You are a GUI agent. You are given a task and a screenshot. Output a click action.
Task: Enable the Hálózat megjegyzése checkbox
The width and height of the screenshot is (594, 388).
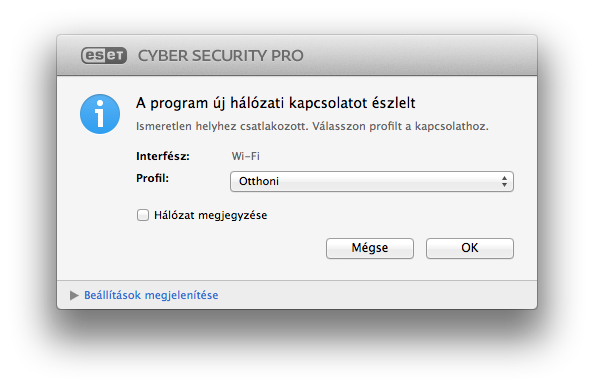[143, 215]
